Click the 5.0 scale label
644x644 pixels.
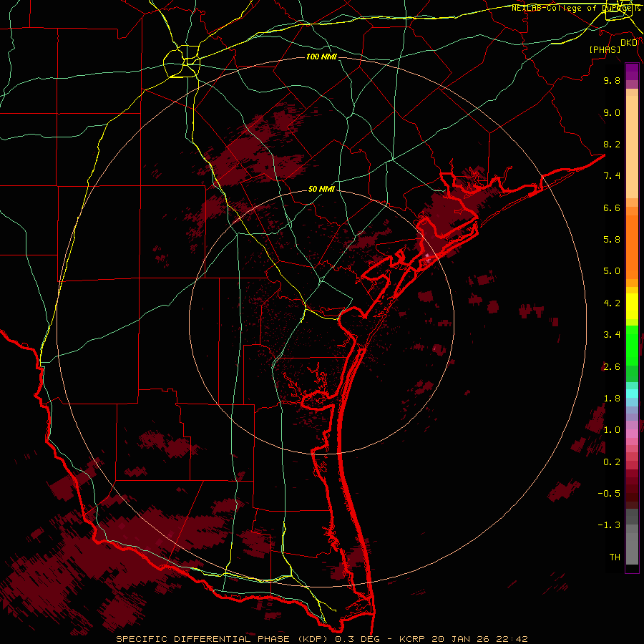[x=612, y=271]
